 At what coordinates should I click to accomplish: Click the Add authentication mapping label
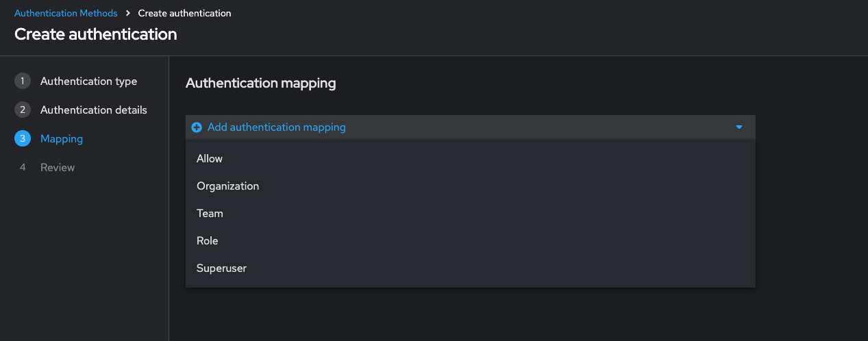pos(276,127)
